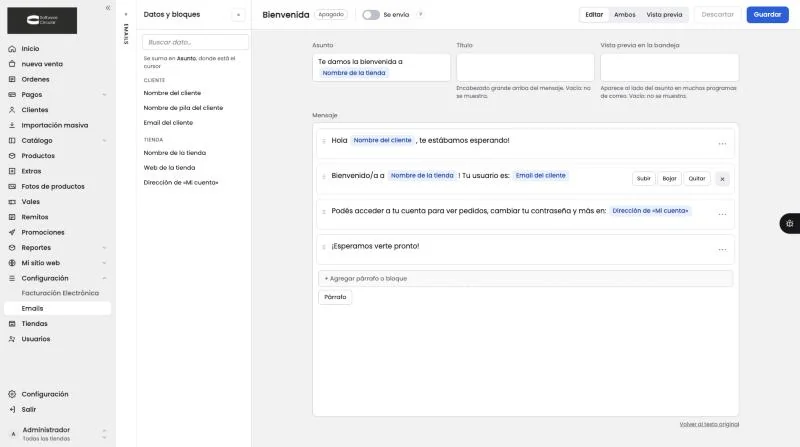Grab the drag handle of the Hola paragraph
This screenshot has width=800, height=447.
tap(324, 141)
